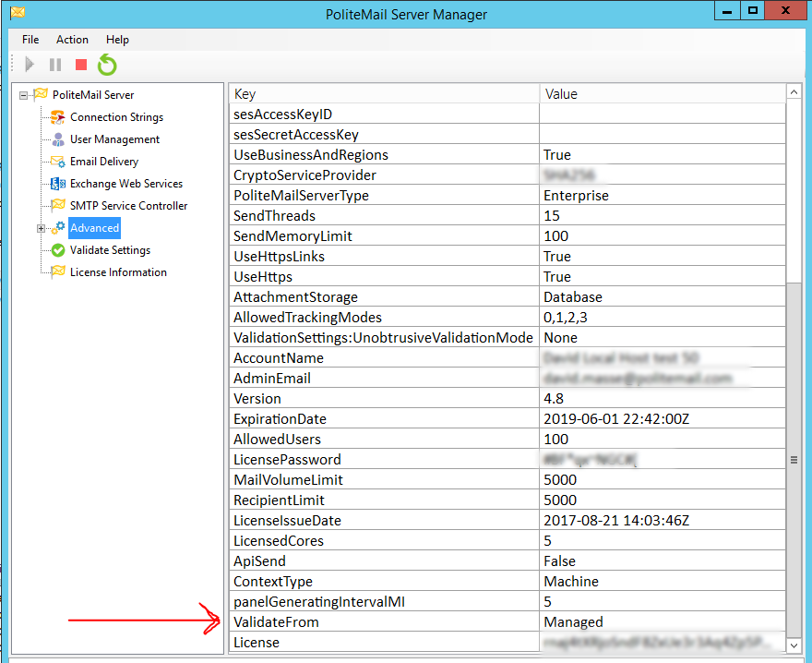Click the Validate Settings green check icon
Screen dimensions: 812x663
tap(58, 250)
